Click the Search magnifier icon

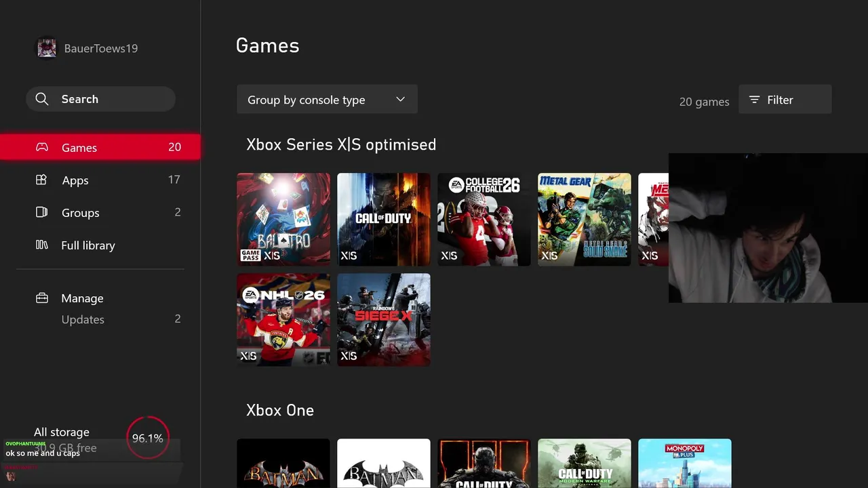coord(42,99)
